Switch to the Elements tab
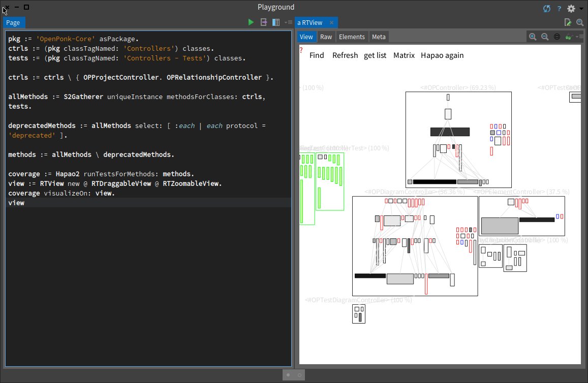The image size is (588, 383). click(x=352, y=37)
